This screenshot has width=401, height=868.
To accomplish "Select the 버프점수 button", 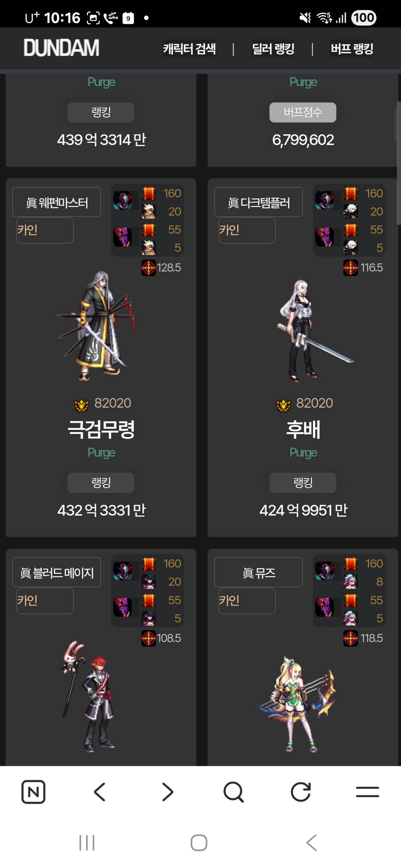I will 303,112.
